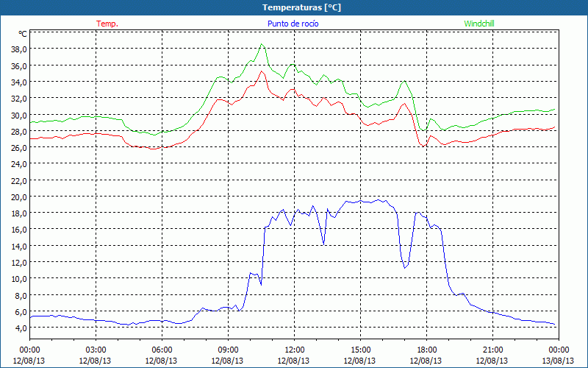Screen dimensions: 588x368
Task: Click the '09:00' time label on x-axis
Action: pos(228,350)
